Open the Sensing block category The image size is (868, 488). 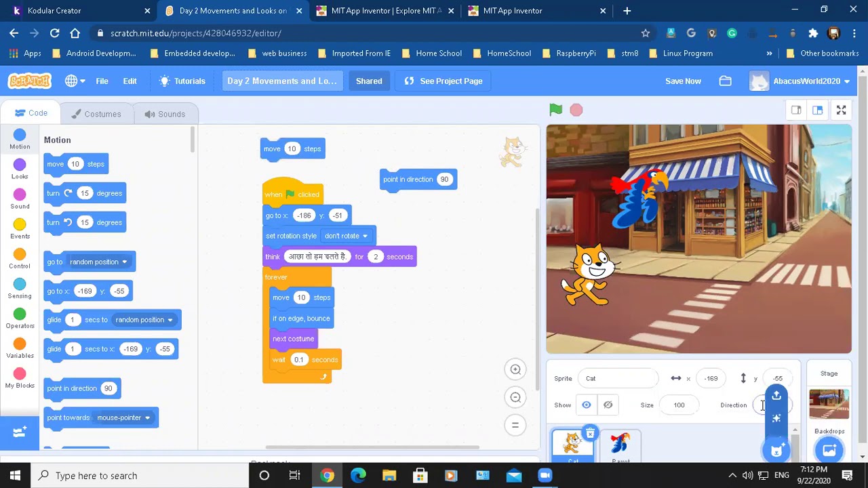[x=20, y=288]
